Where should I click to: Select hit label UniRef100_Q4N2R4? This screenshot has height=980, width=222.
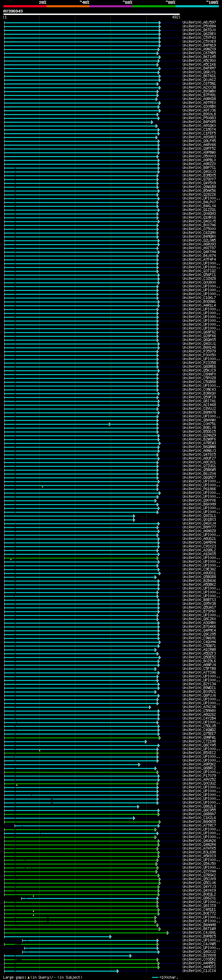199,844
